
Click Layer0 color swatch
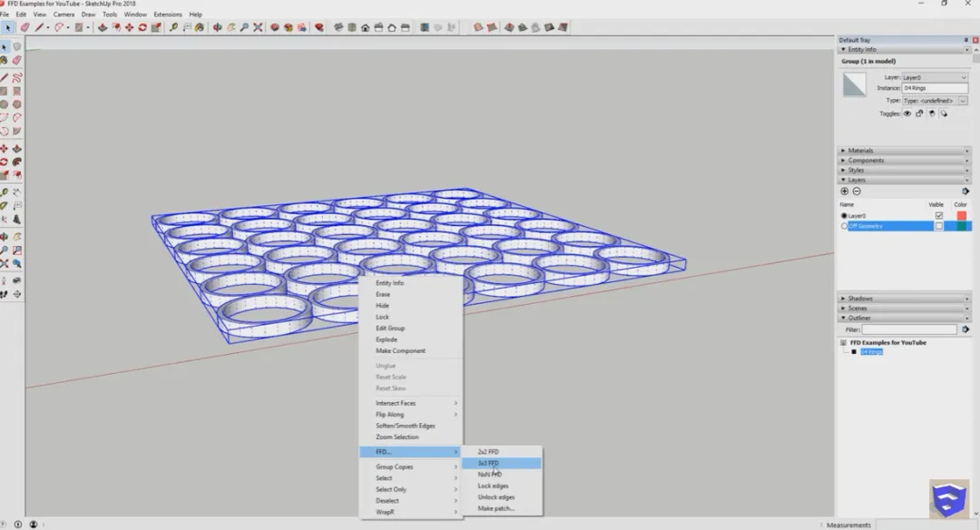961,216
